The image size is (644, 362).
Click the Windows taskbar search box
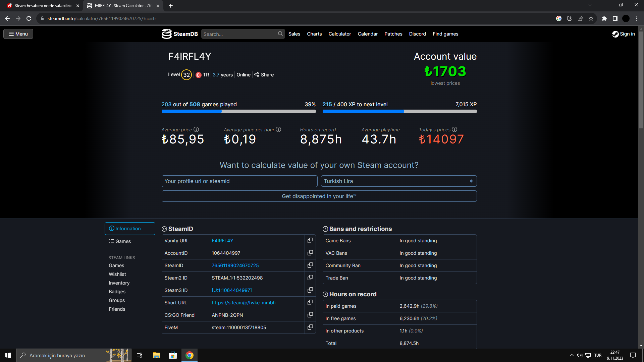(x=74, y=355)
